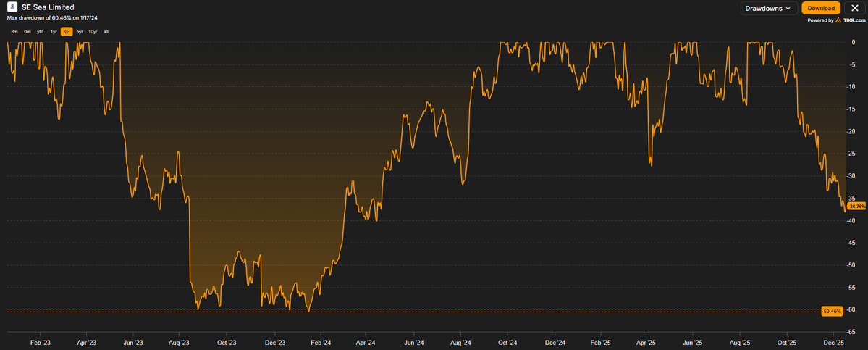Click the Sea Limited company logo icon
The width and height of the screenshot is (868, 350).
point(12,8)
